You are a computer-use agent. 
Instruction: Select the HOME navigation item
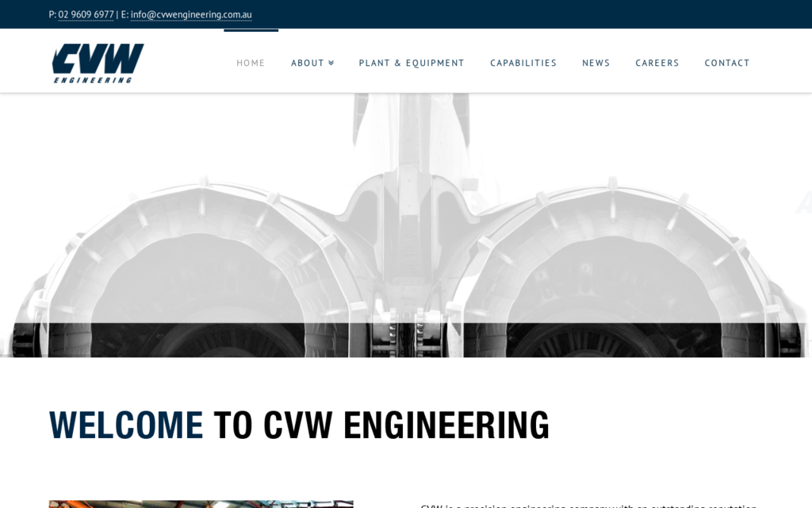point(251,63)
